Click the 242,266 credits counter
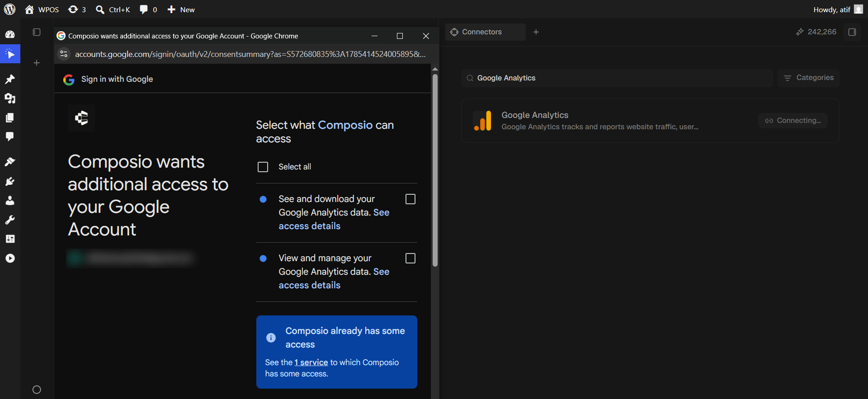This screenshot has width=868, height=399. click(816, 32)
